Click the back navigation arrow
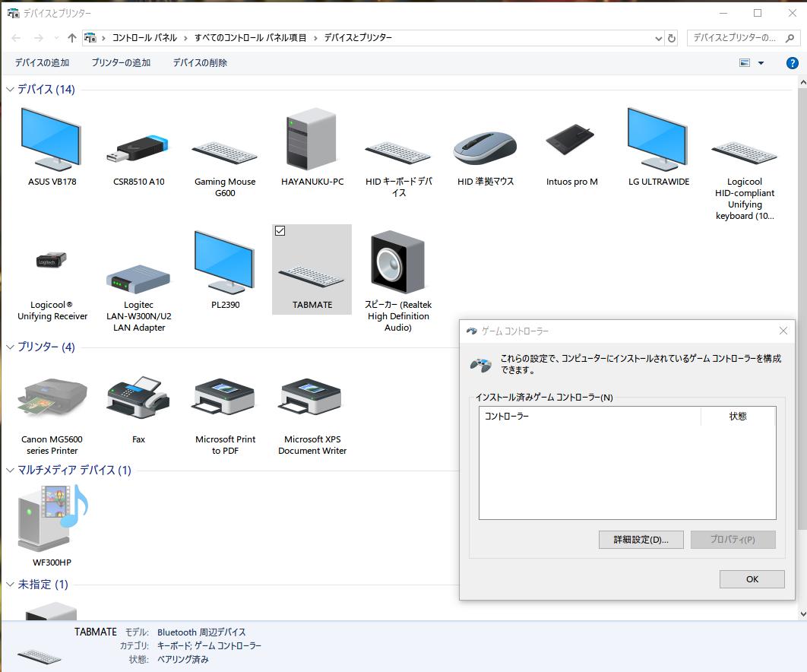 [x=16, y=37]
